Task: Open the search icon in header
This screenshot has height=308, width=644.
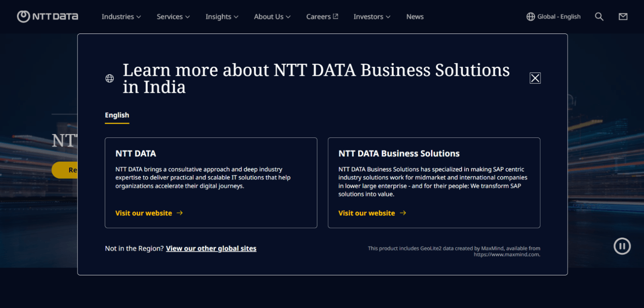Action: point(599,17)
